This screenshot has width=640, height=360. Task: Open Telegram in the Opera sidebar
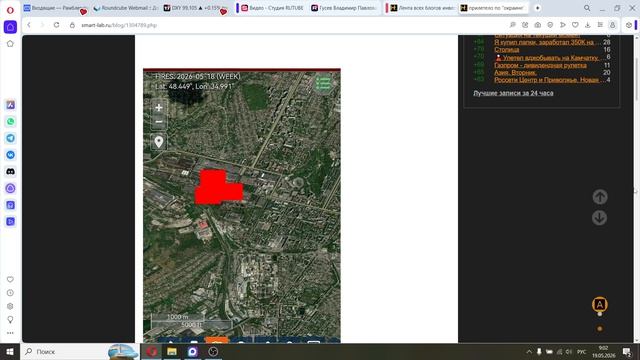pyautogui.click(x=11, y=138)
